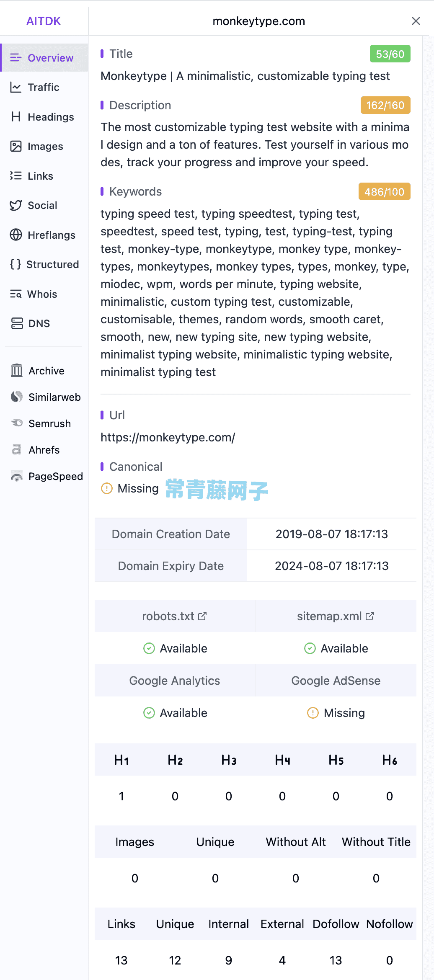Click the Google Analytics header cell
The height and width of the screenshot is (980, 434).
pyautogui.click(x=175, y=681)
